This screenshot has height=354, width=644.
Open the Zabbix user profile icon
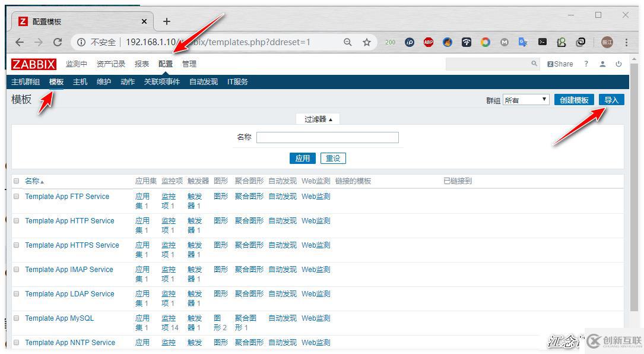tap(602, 64)
